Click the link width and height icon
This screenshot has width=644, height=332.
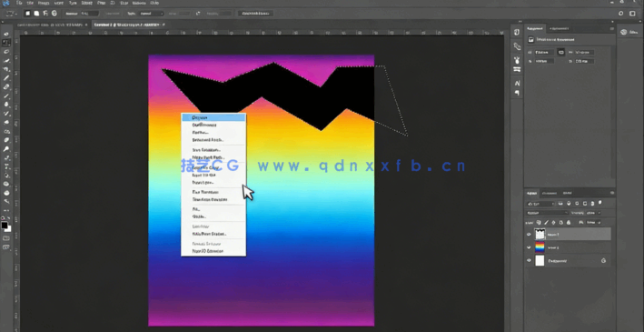point(561,52)
